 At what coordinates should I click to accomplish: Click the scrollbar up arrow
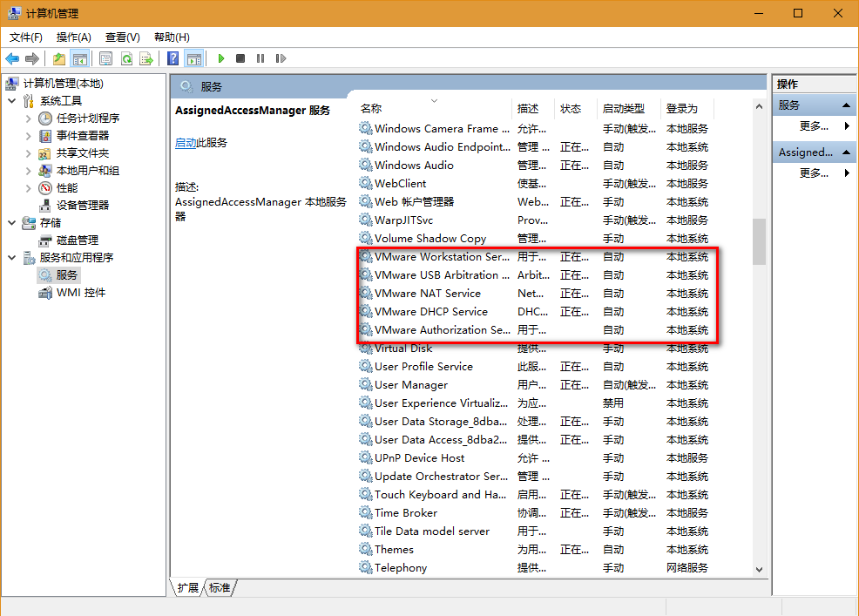[759, 106]
